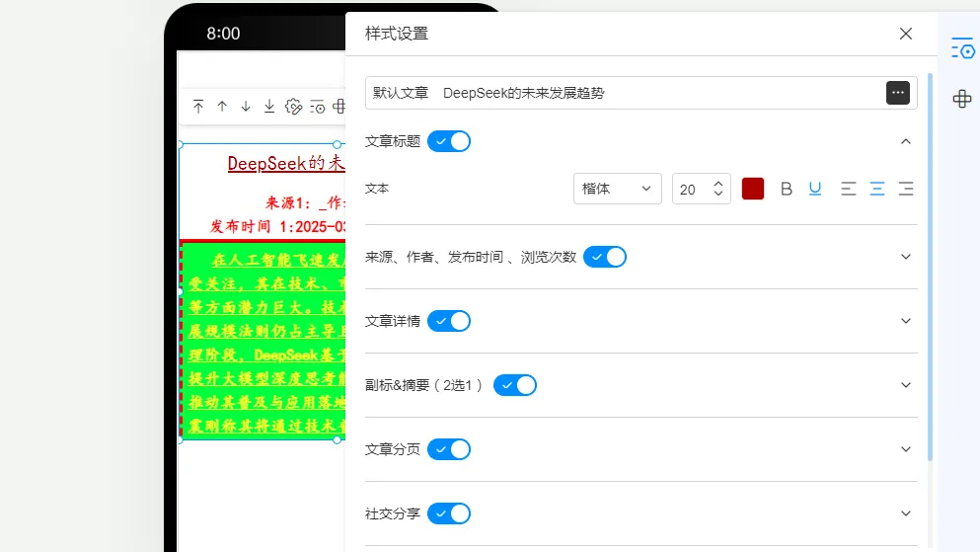980x552 pixels.
Task: Align title text to the left
Action: click(849, 189)
